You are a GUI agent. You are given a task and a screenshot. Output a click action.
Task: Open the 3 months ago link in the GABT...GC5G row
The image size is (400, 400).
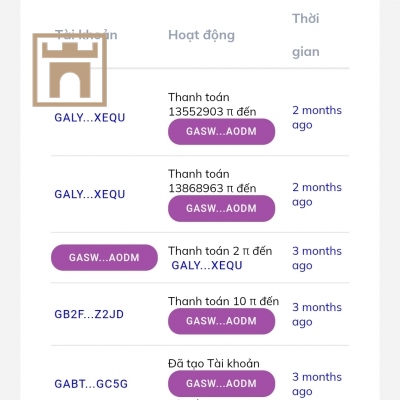click(x=317, y=384)
